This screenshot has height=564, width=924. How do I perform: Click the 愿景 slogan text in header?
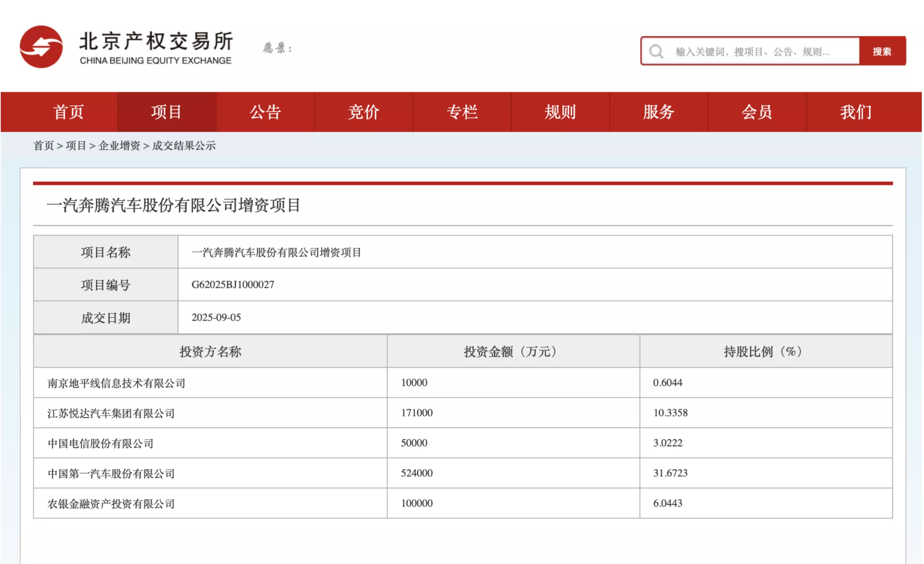(x=278, y=48)
